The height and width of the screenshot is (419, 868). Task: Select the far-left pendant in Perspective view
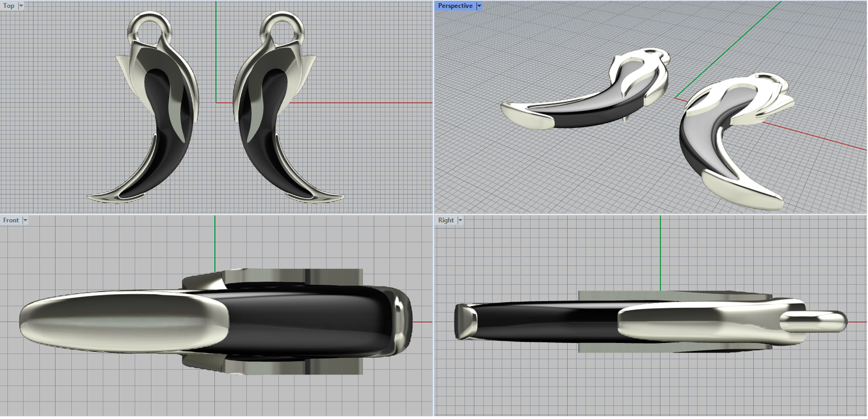point(586,103)
